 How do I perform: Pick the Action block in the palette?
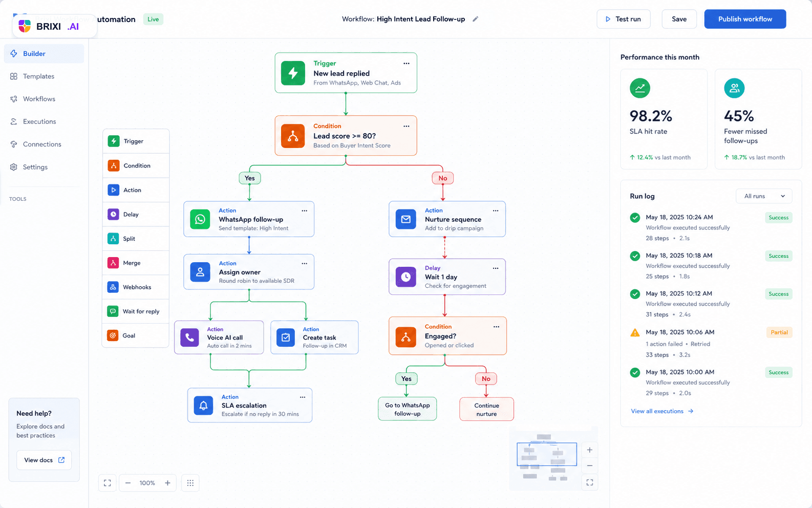(x=136, y=190)
